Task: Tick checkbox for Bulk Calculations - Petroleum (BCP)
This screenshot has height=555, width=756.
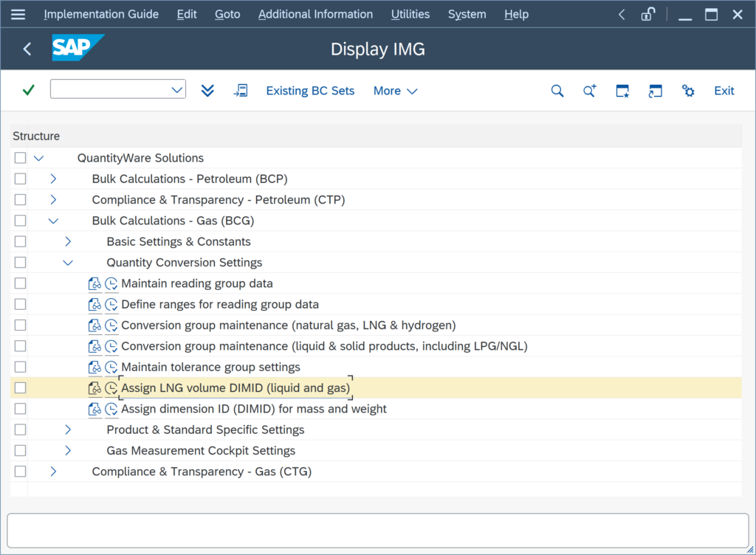Action: (20, 179)
